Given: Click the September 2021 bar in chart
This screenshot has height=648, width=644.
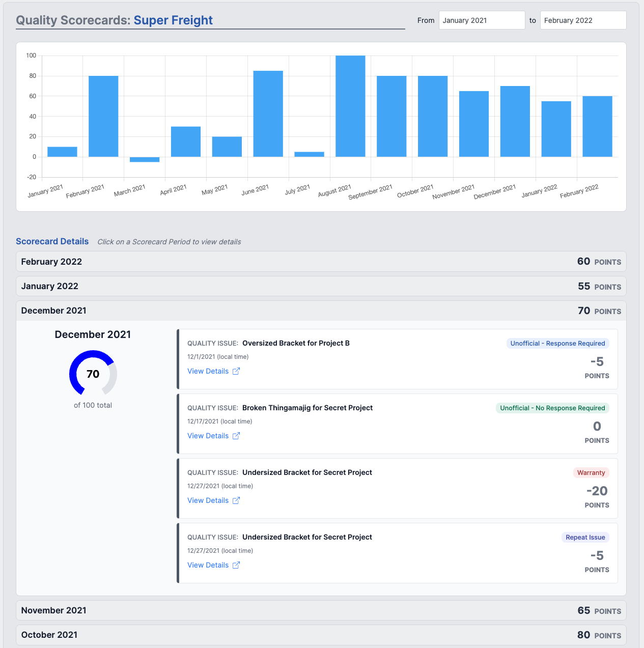Looking at the screenshot, I should [391, 116].
